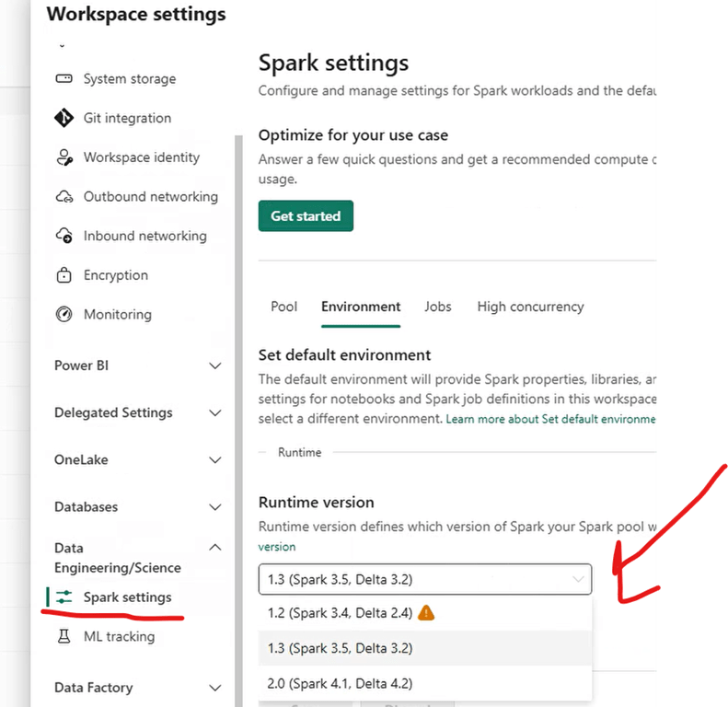
Task: Open Encryption settings
Action: tap(116, 275)
